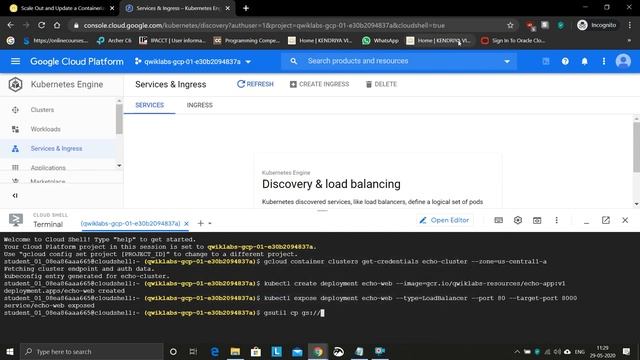Add a new Cloud Shell session
Viewport: 640px width, 360px height.
tap(200, 223)
